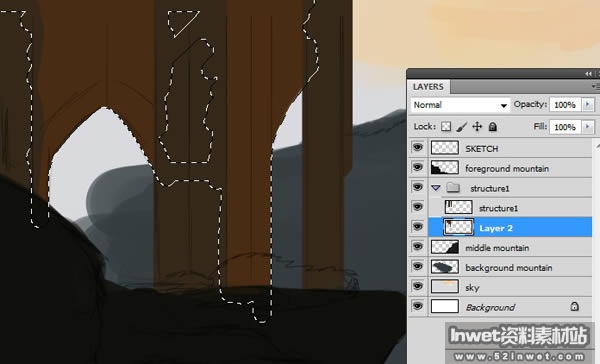Hide the sky layer
This screenshot has width=600, height=364.
pos(417,286)
